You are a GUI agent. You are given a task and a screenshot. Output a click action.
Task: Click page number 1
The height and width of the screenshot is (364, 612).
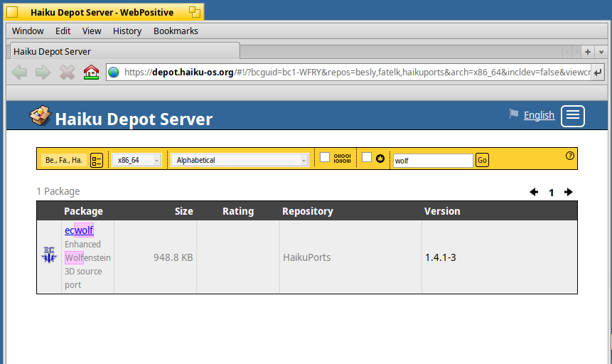coord(551,193)
